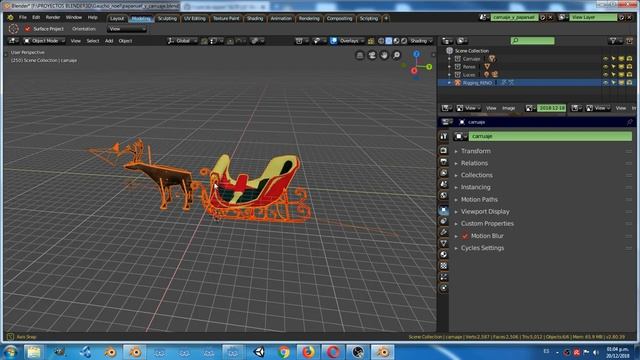Open the View Layer properties tab
The image size is (640, 360).
point(444,173)
